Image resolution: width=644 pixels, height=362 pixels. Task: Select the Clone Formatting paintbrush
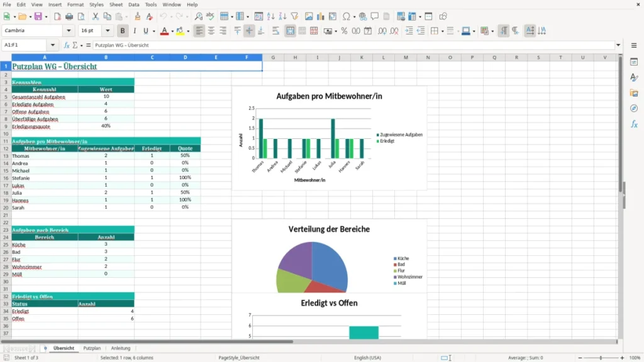(x=138, y=16)
